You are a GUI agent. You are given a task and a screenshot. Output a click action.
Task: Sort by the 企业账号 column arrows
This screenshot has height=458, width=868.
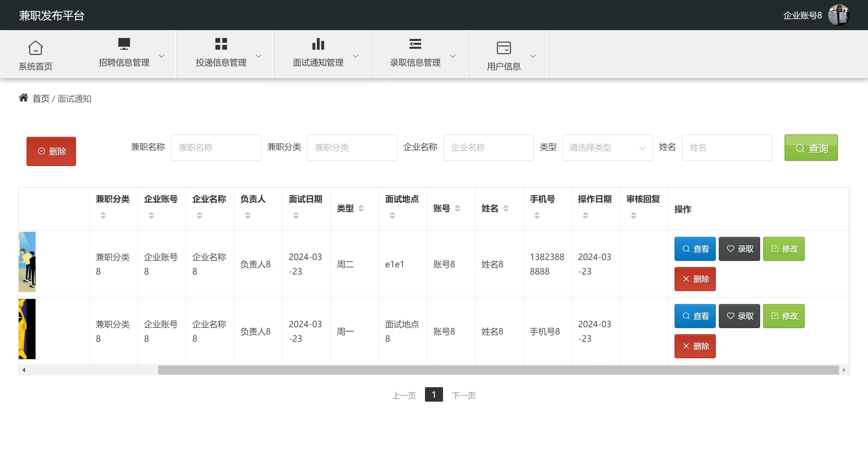pyautogui.click(x=151, y=215)
